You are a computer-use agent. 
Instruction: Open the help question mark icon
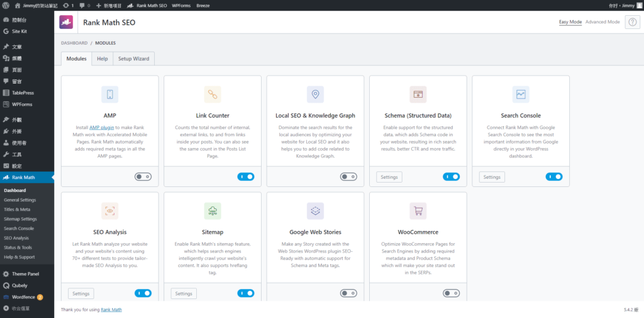click(x=633, y=22)
